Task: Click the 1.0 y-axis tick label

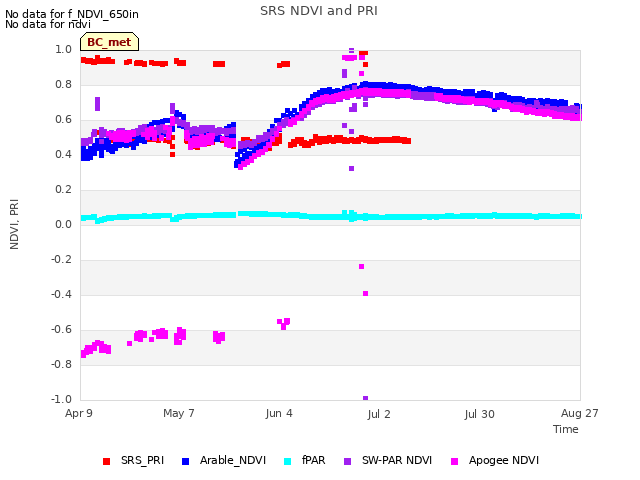Action: click(x=63, y=49)
